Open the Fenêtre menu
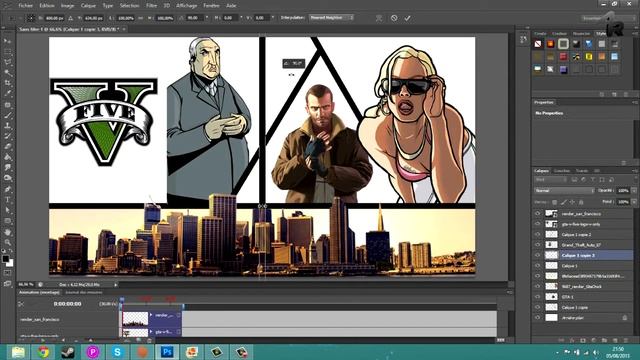The height and width of the screenshot is (360, 640). 211,6
